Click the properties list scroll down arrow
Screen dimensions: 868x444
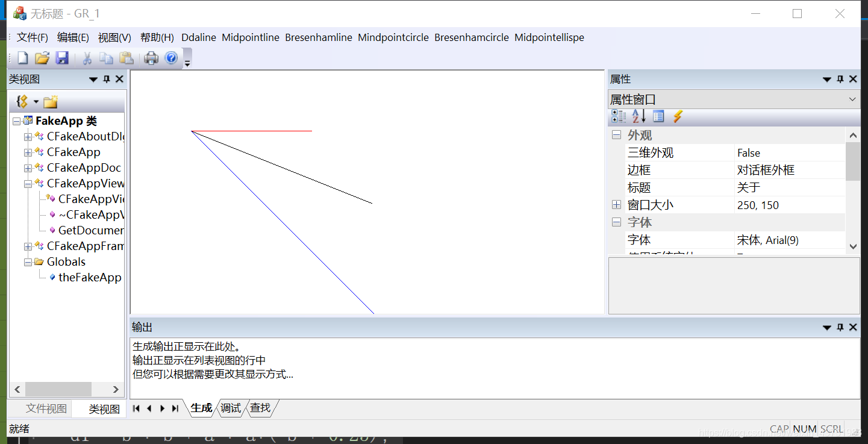coord(853,246)
